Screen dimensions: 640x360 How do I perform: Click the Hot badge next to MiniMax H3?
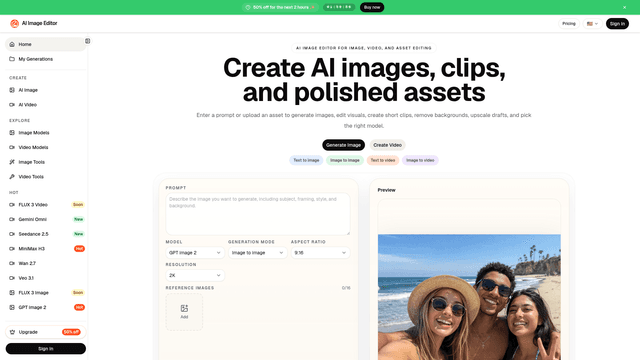[x=79, y=249]
